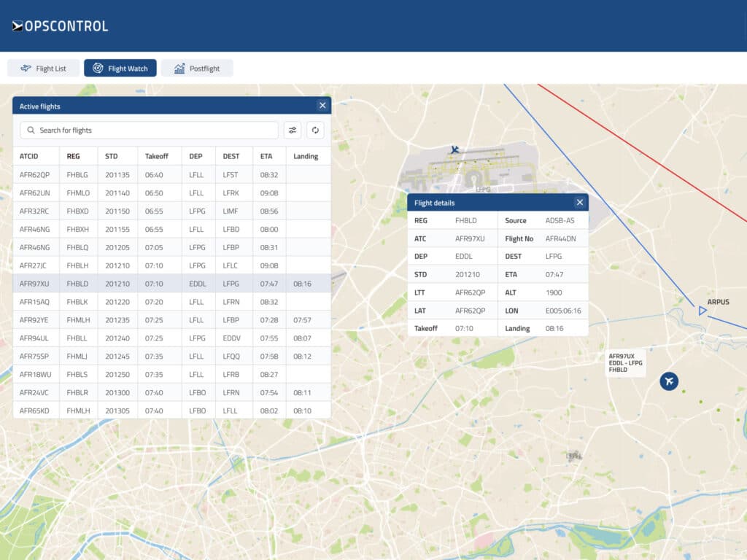Image resolution: width=747 pixels, height=560 pixels.
Task: Click Flight No value AFR44DN
Action: click(560, 238)
